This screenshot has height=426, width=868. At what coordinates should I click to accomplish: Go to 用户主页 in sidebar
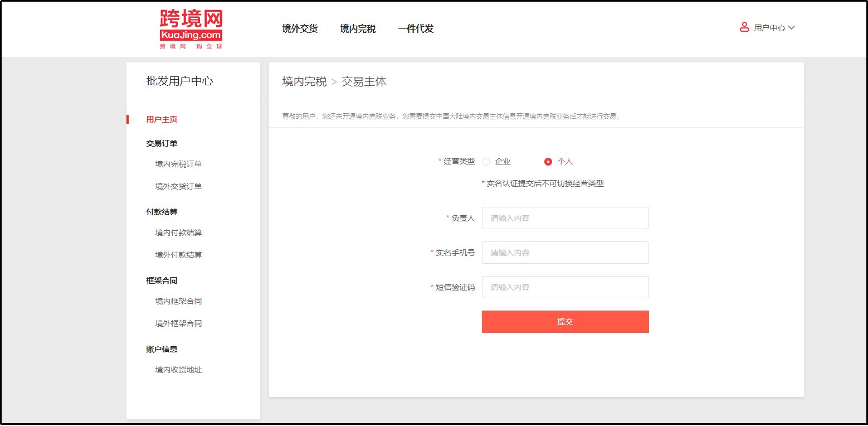[x=162, y=119]
